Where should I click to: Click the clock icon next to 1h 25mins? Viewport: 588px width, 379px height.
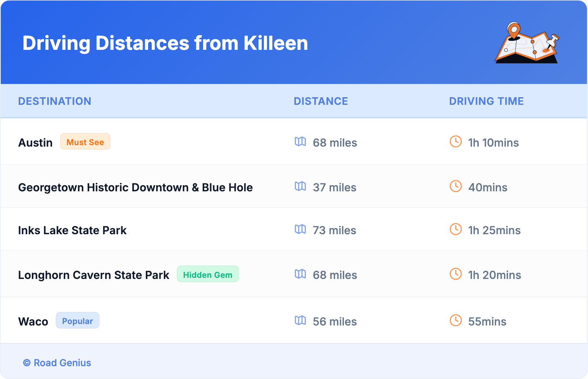point(456,229)
